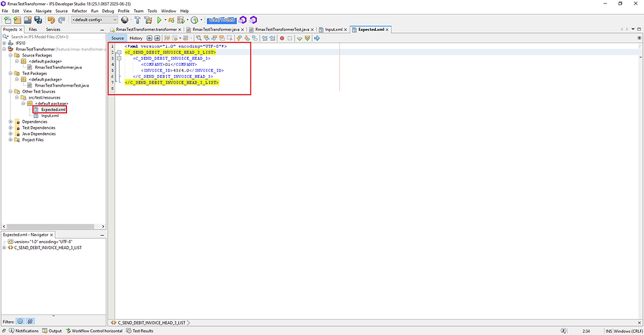
Task: Open the Output window button
Action: [52, 331]
